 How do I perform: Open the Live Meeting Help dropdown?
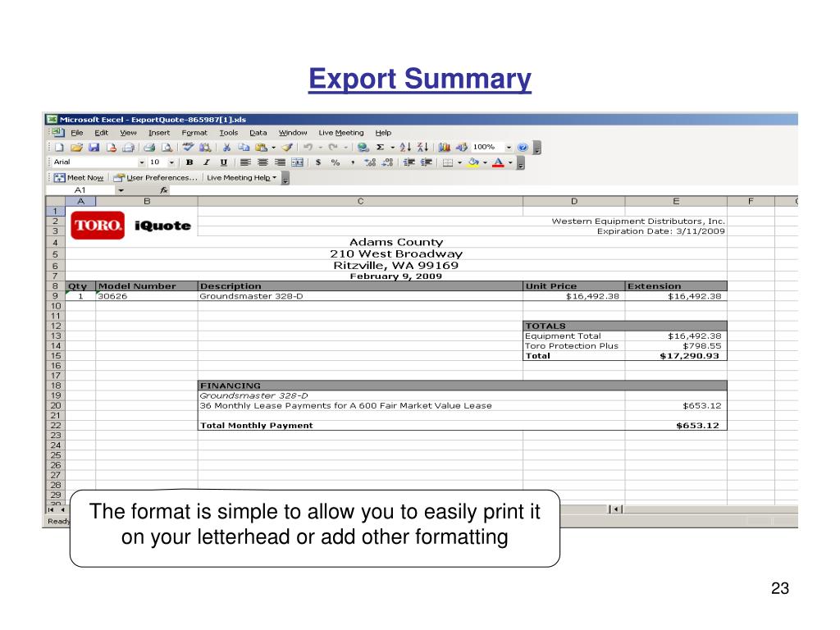pyautogui.click(x=242, y=178)
